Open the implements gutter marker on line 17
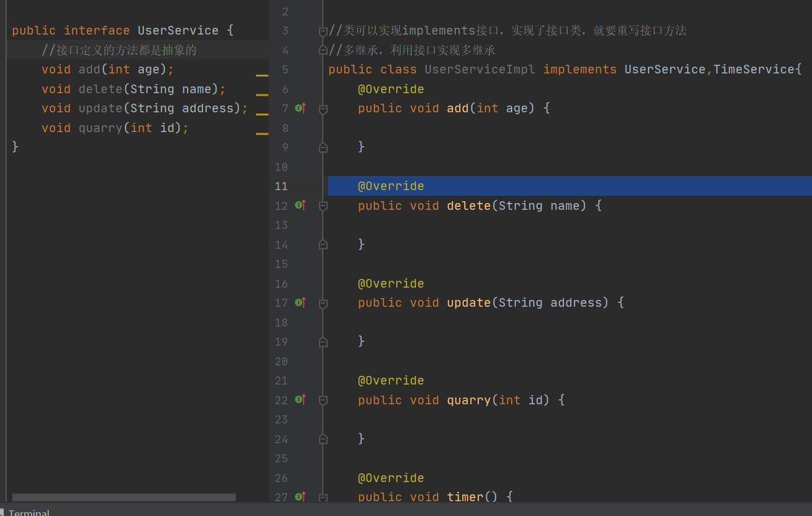The image size is (812, 516). tap(300, 302)
